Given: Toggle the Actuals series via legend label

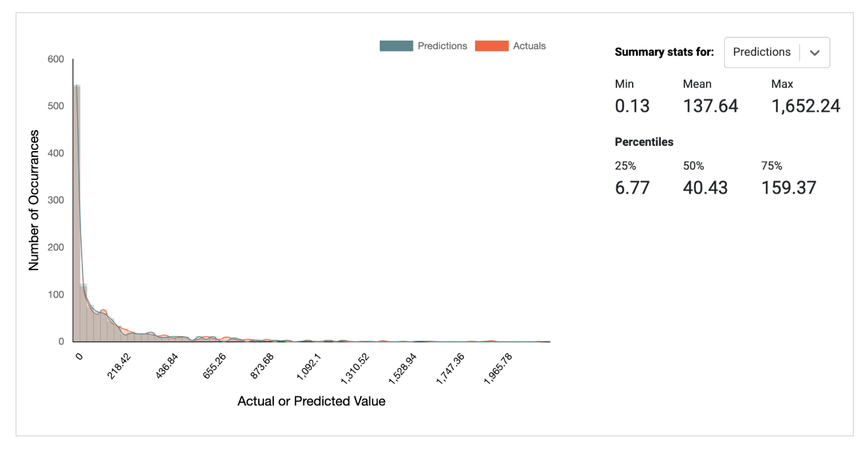Looking at the screenshot, I should click(529, 46).
